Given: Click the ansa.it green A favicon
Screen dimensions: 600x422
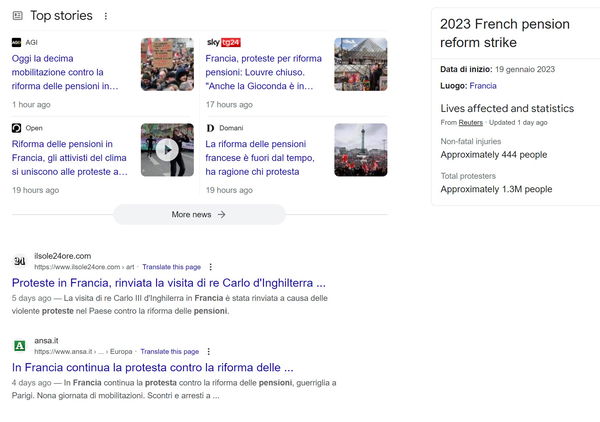Looking at the screenshot, I should [20, 346].
